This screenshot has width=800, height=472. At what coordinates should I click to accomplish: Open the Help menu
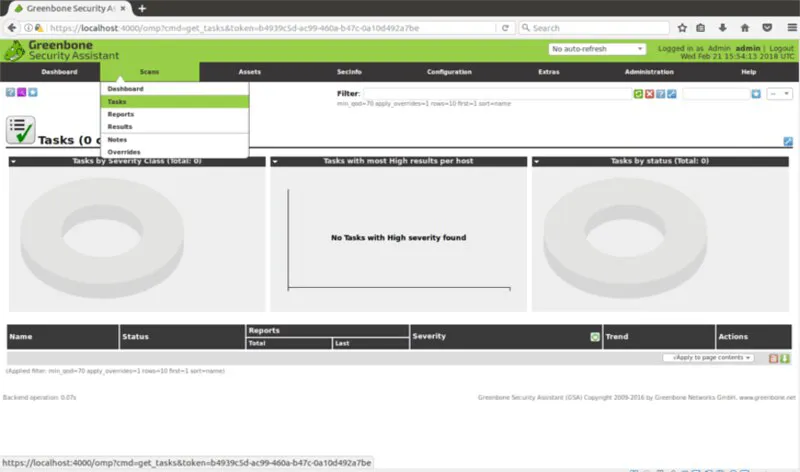tap(748, 72)
